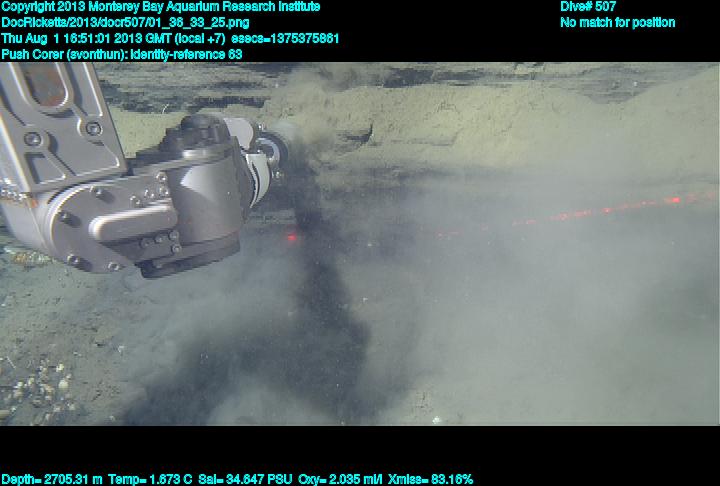Click the Oxy= 2.035 ml/l reading
The image size is (720, 486).
(340, 480)
